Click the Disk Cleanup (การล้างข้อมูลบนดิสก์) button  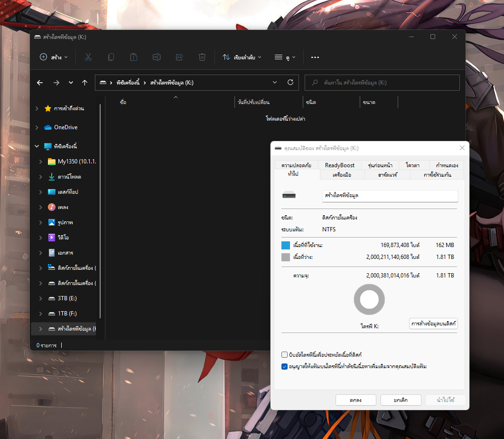pyautogui.click(x=434, y=324)
